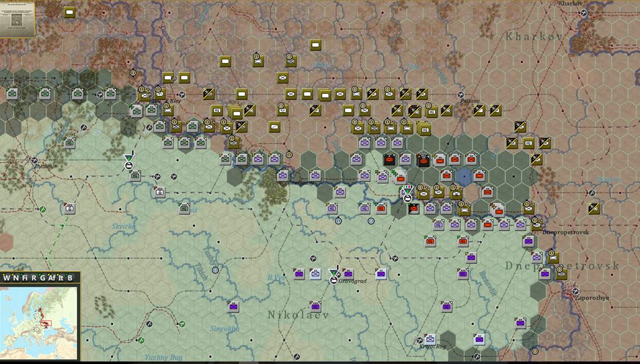The image size is (640, 364).
Task: Open the Kirovograd rail depot marker
Action: [334, 276]
